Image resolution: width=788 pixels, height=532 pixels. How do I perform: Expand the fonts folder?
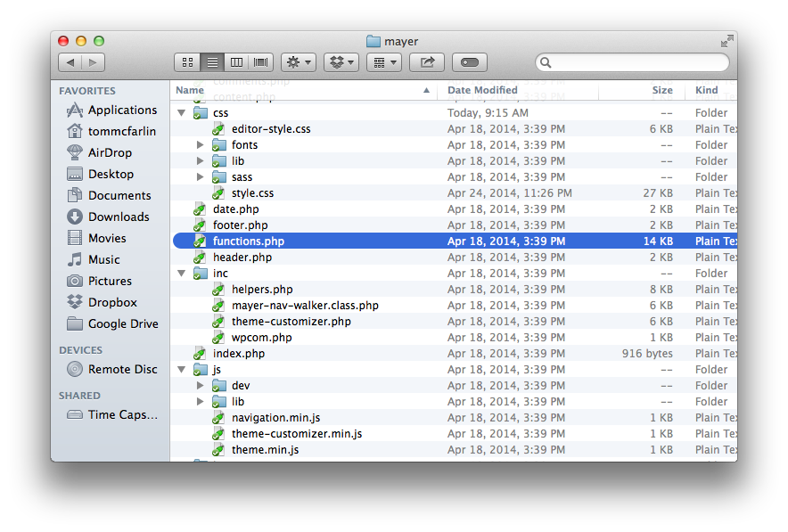click(x=200, y=145)
